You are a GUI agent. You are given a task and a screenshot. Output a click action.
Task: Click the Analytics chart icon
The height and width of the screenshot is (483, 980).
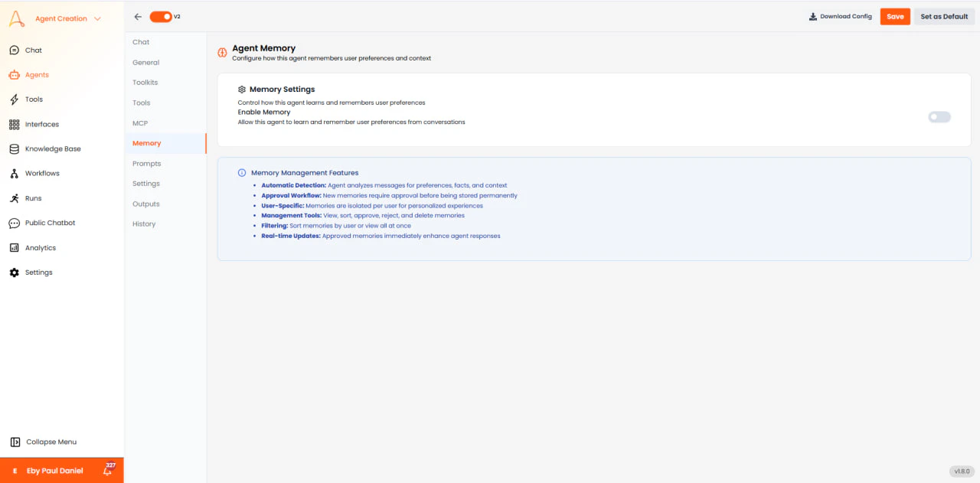coord(15,248)
